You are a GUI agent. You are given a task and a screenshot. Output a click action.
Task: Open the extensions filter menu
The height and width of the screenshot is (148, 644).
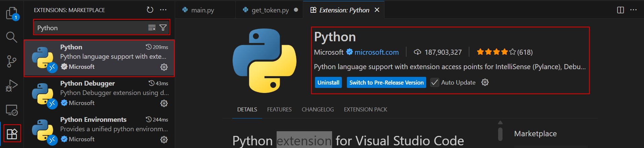[163, 28]
